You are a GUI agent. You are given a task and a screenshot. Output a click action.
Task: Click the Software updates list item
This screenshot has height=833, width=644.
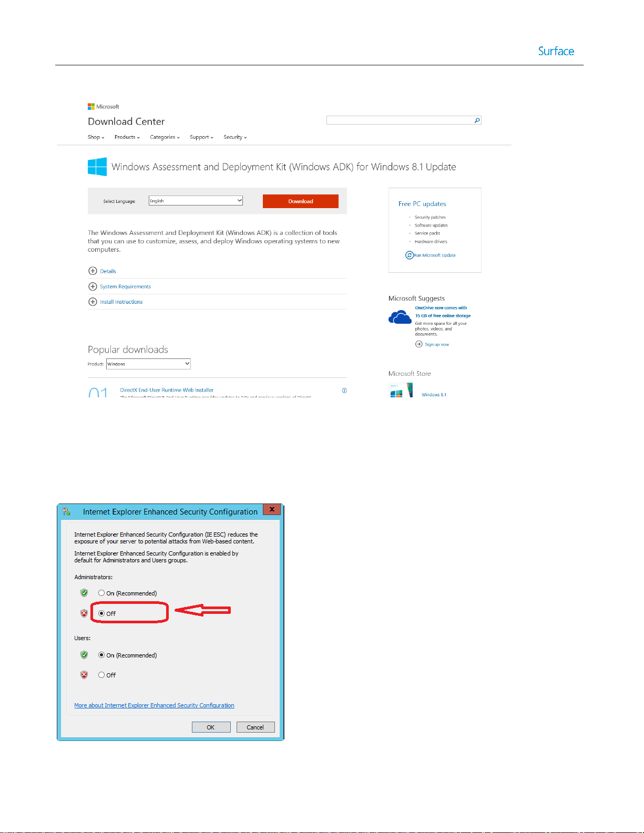[x=431, y=225]
